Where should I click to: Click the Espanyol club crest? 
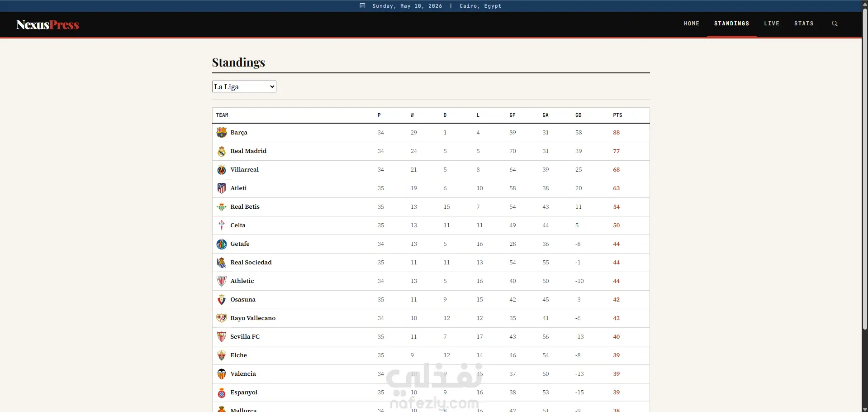222,393
